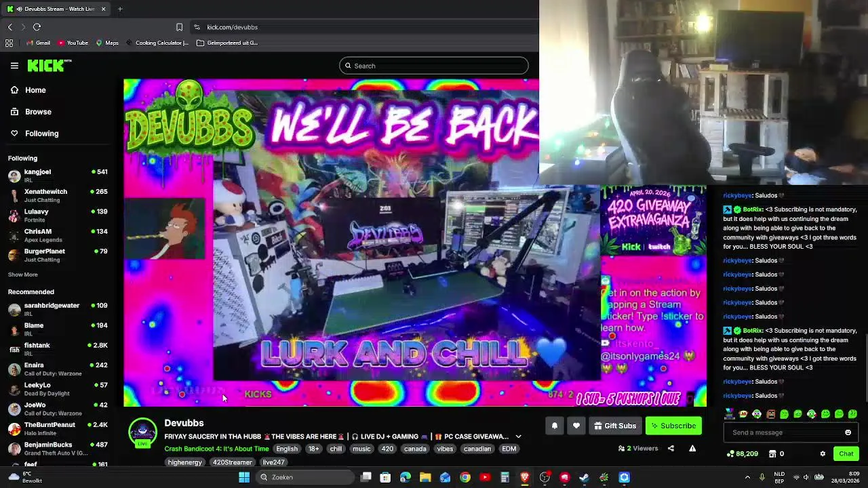Toggle the follow heart button

[x=576, y=426]
